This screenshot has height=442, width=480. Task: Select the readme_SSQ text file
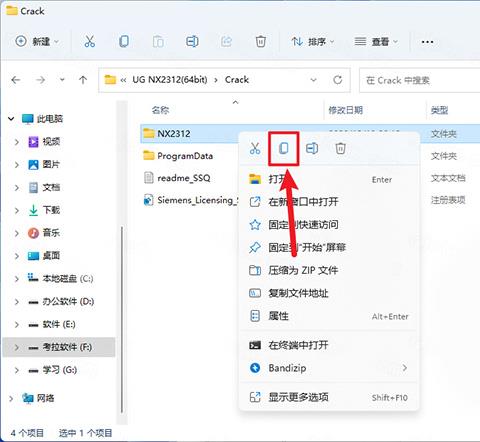pyautogui.click(x=177, y=178)
